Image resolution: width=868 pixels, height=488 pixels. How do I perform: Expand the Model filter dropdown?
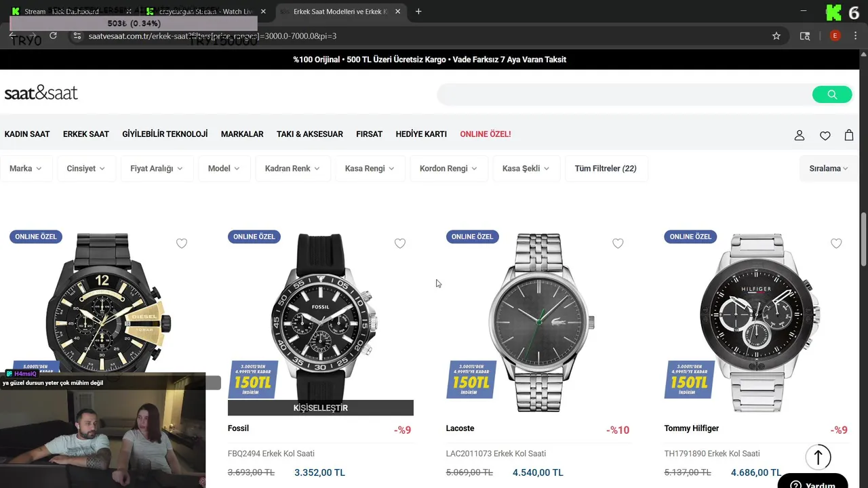[x=224, y=168]
